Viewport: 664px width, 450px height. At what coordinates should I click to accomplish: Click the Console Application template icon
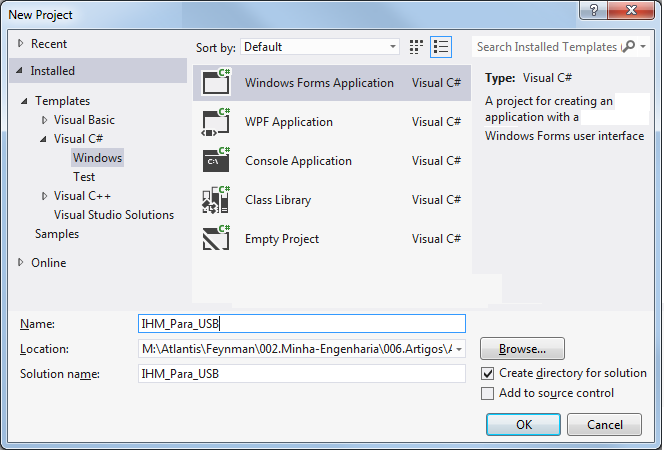(x=216, y=160)
